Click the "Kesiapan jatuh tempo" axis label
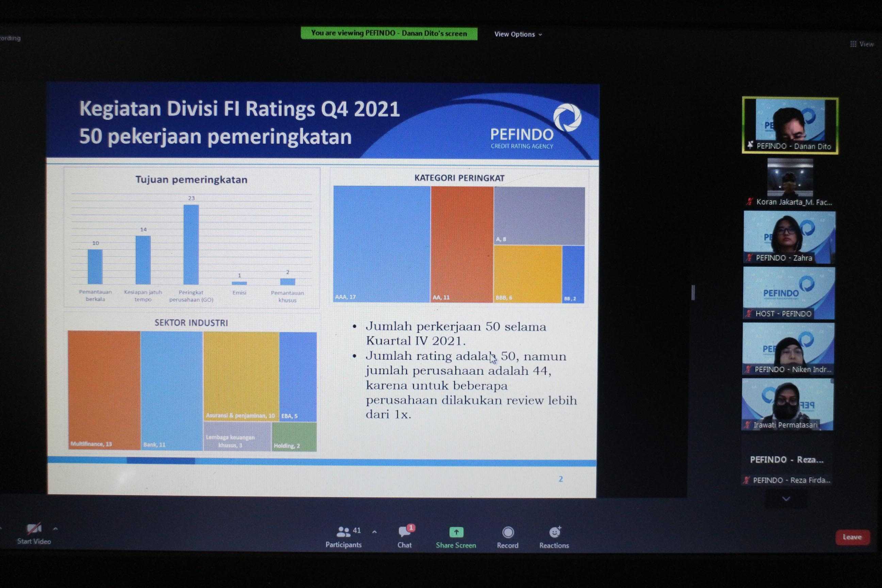The height and width of the screenshot is (588, 882). [143, 295]
